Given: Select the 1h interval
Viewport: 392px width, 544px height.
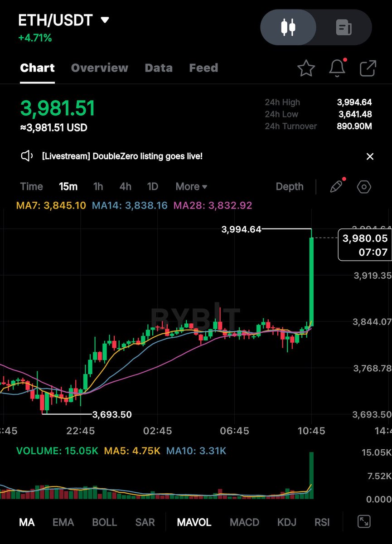Looking at the screenshot, I should tap(98, 187).
